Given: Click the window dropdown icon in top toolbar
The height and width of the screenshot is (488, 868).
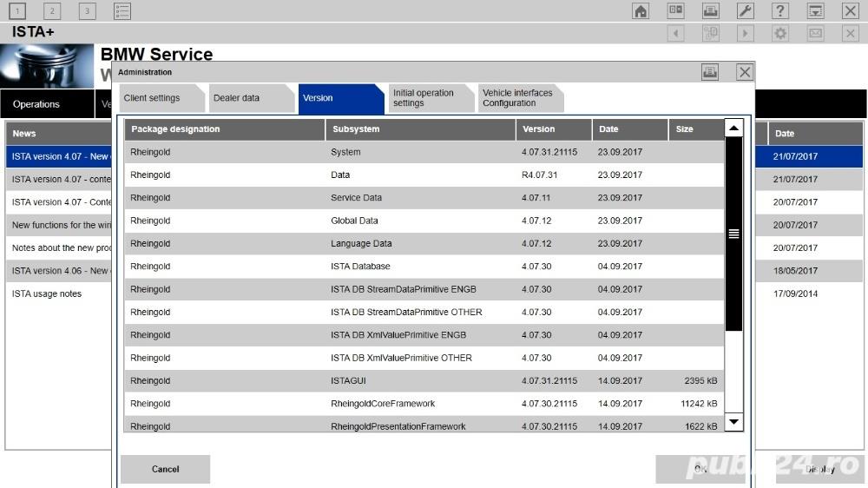Looking at the screenshot, I should [815, 10].
